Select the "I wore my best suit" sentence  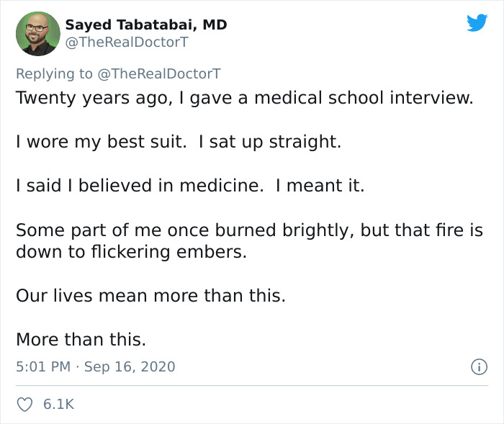click(x=106, y=142)
